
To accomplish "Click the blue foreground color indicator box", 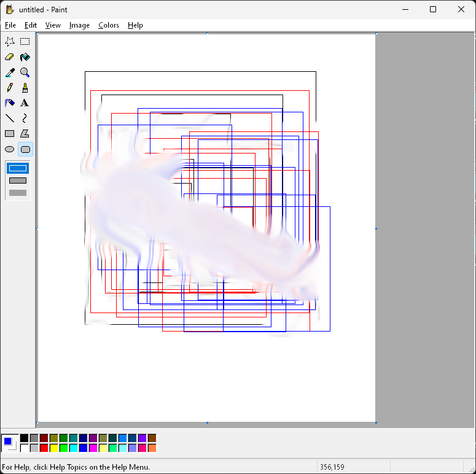I will (x=7, y=441).
